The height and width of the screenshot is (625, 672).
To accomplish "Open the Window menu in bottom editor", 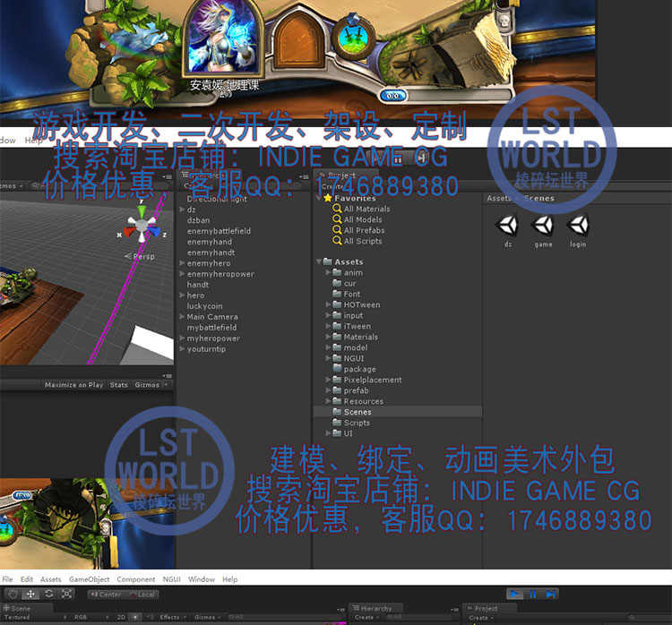I will tap(202, 579).
